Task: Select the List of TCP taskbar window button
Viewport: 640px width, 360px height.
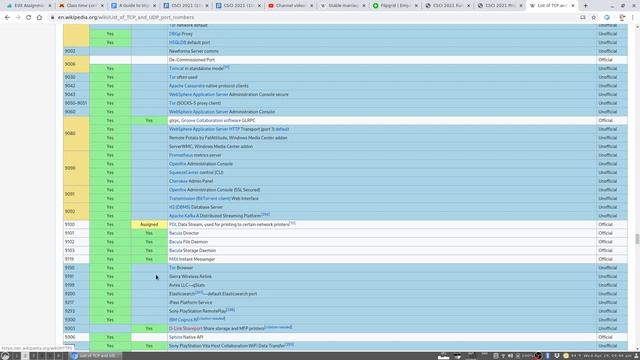Action: (x=96, y=356)
